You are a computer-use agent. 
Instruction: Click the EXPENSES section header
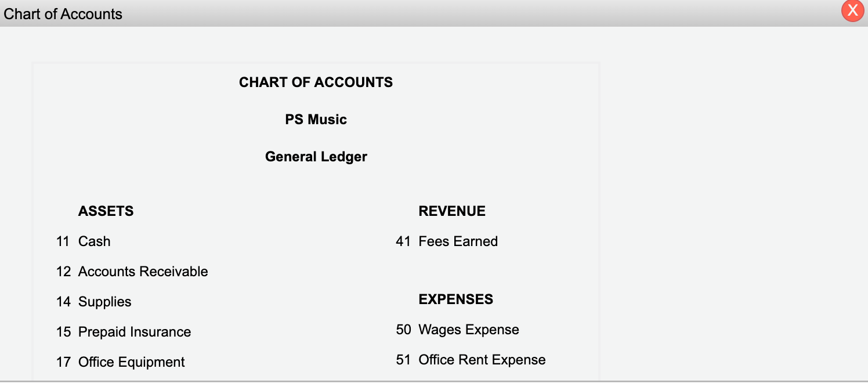point(455,299)
